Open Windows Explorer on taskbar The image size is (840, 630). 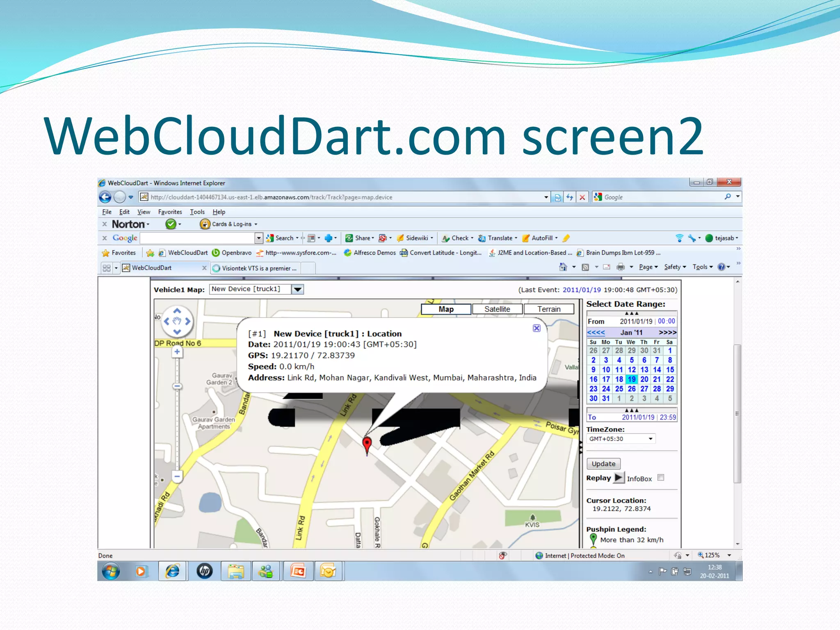(236, 571)
